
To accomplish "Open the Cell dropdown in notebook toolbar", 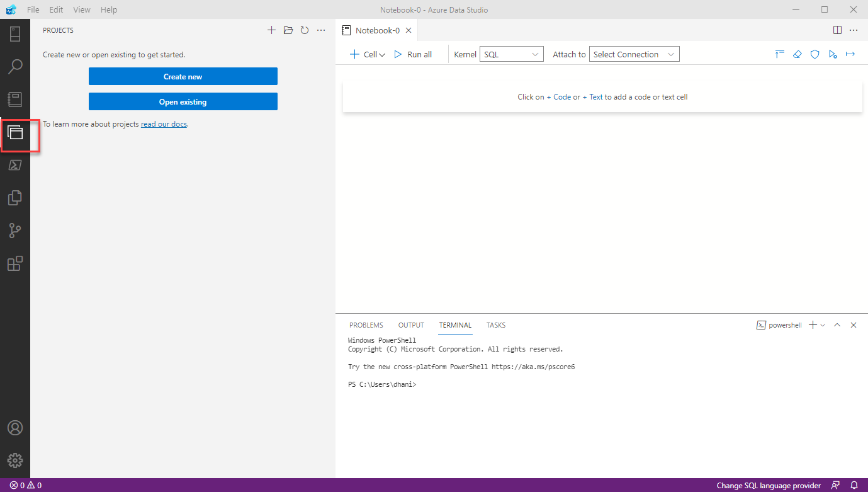I will pos(368,54).
